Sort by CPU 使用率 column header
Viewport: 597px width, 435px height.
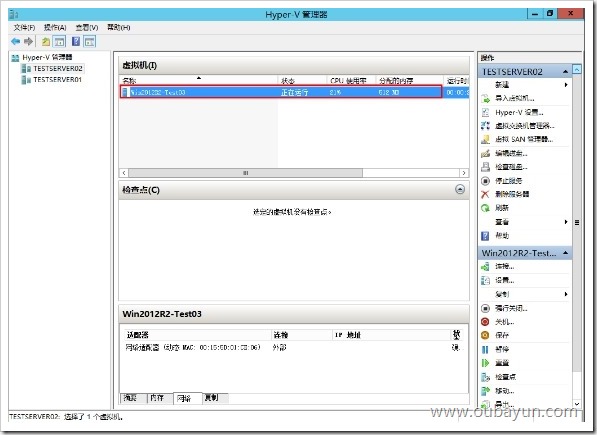pos(352,80)
